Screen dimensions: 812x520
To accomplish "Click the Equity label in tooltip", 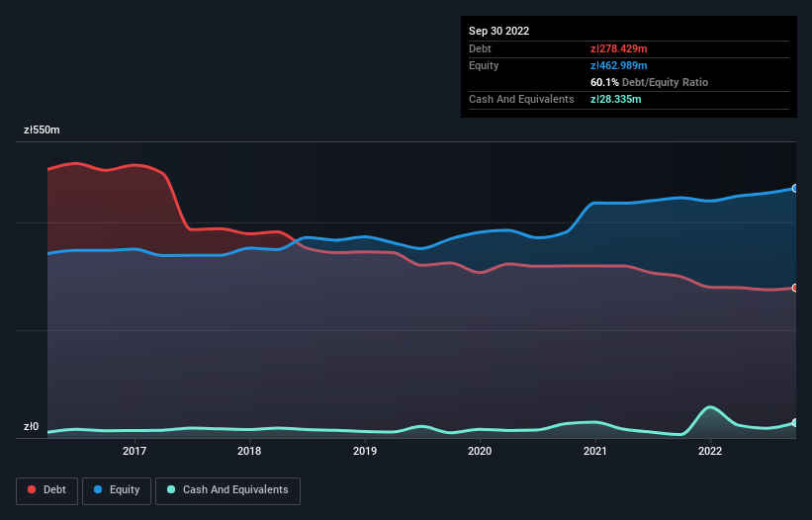I will point(484,65).
